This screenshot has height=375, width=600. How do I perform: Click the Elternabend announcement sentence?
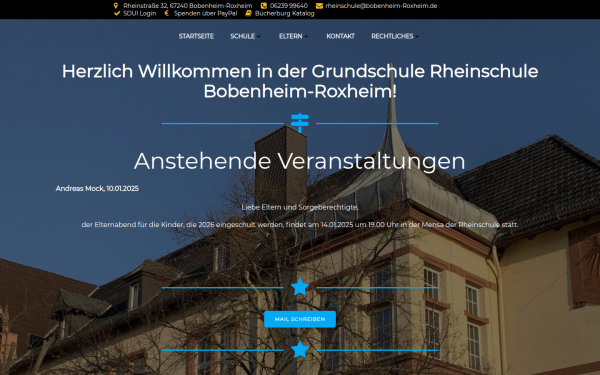click(x=300, y=225)
